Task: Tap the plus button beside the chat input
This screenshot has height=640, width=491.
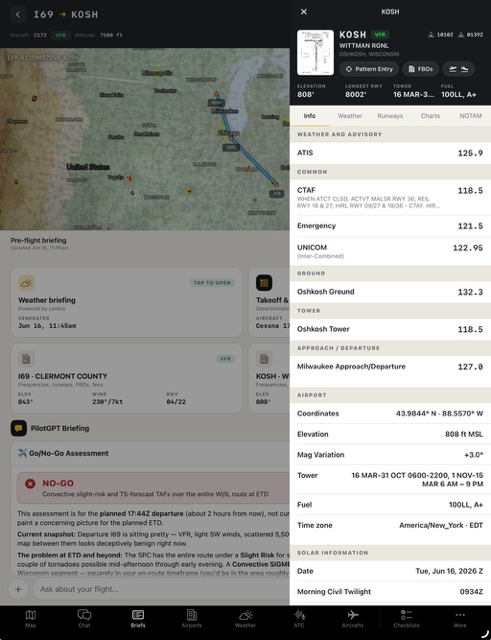Action: click(x=18, y=589)
